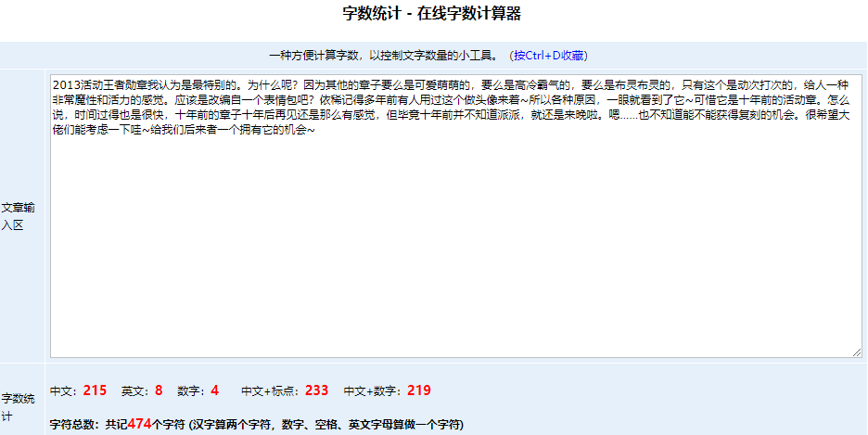This screenshot has height=435, width=868.
Task: Click the 字数统计 row label
Action: (18, 407)
